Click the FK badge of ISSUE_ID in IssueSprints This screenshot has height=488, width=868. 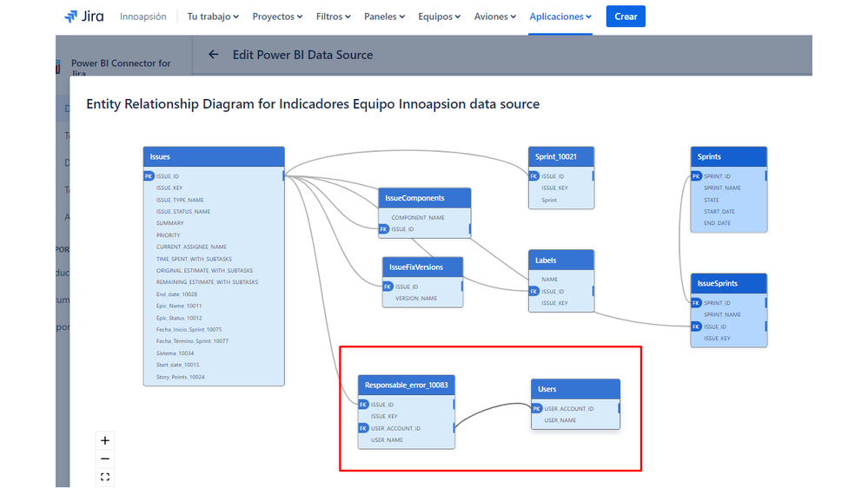click(x=696, y=326)
